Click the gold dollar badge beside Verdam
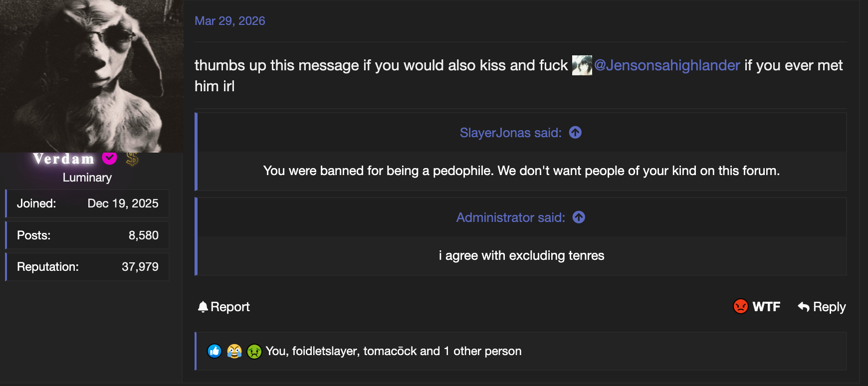 132,159
